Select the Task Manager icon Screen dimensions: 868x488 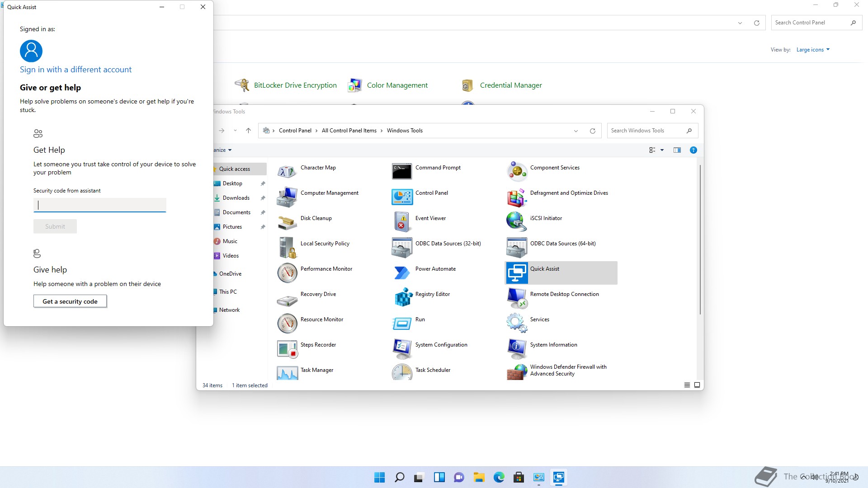[x=287, y=372]
